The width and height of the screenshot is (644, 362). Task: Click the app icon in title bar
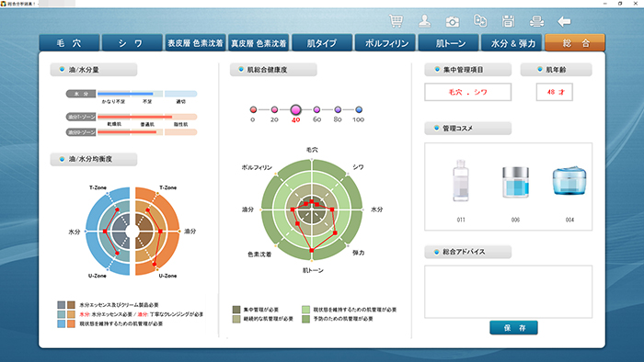pos(4,4)
